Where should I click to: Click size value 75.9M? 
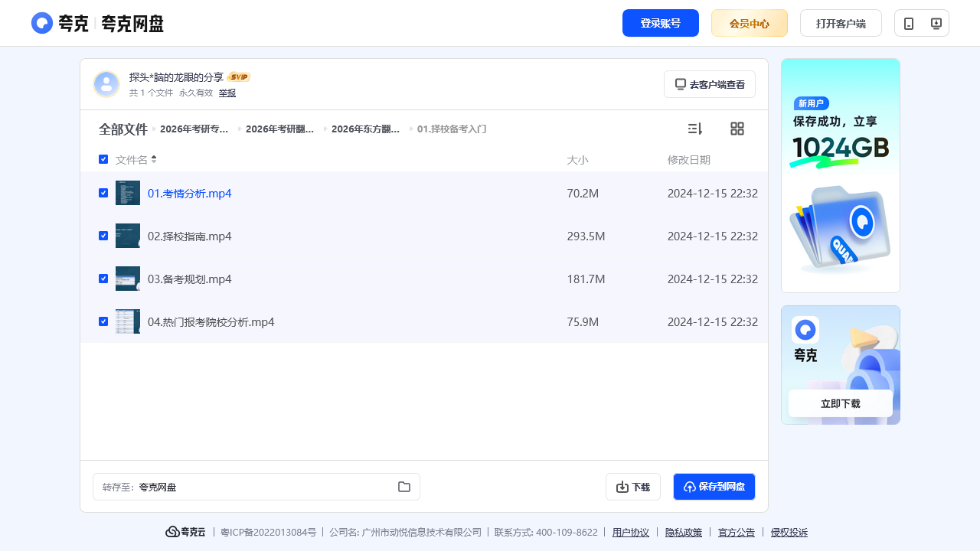583,322
